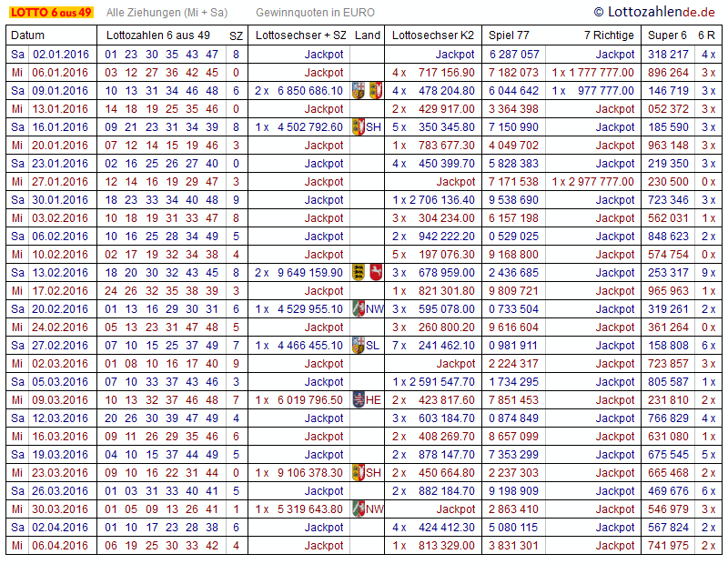Click the LOTTO 6 aus 49 logo
Screen dimensions: 728x564
tap(50, 13)
